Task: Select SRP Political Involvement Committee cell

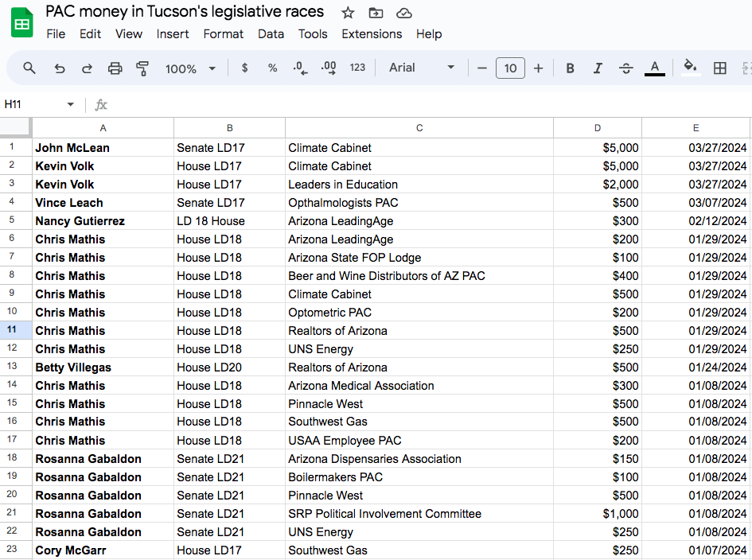Action: click(419, 514)
